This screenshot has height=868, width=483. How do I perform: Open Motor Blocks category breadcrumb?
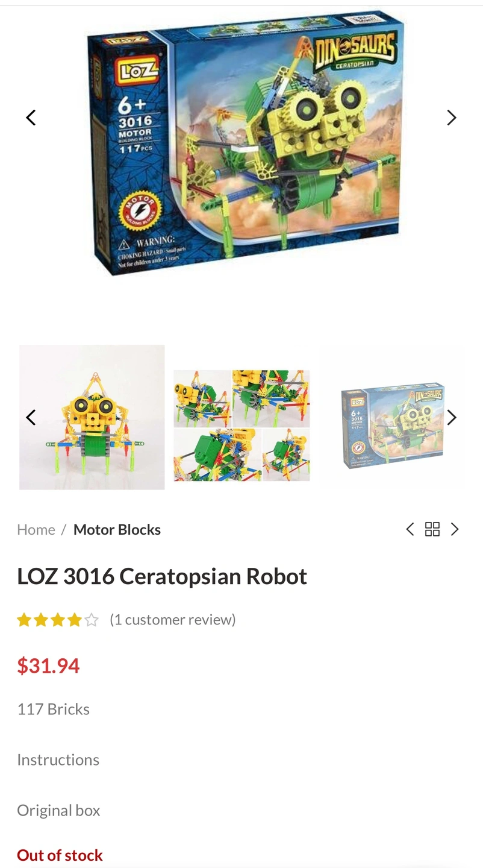coord(117,529)
